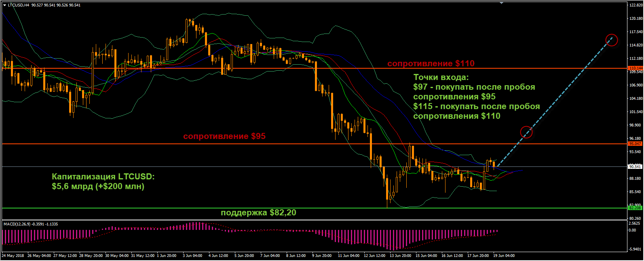Click the orange 110.144 price tag
The height and width of the screenshot is (261, 644).
coord(636,68)
